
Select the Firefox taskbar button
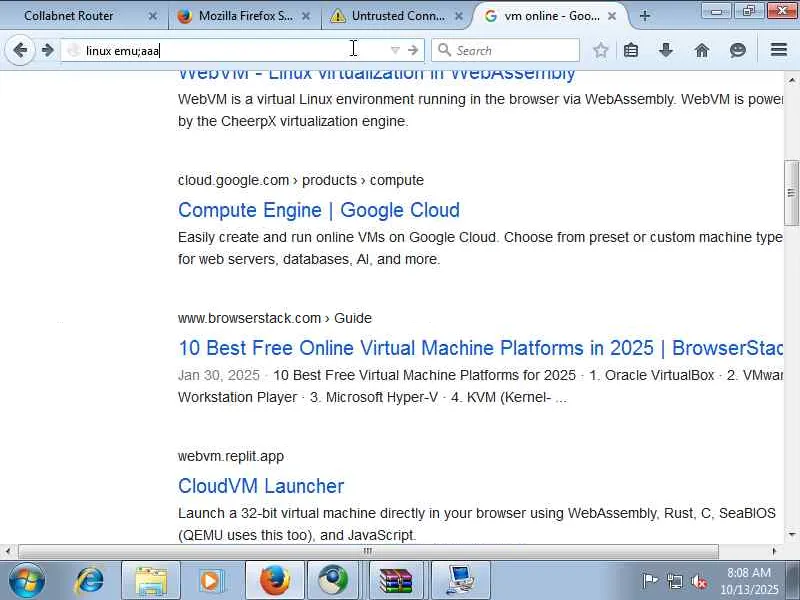tap(274, 581)
